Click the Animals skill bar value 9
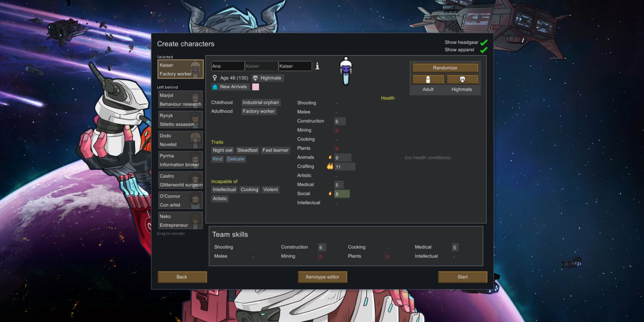644x322 pixels. (343, 157)
